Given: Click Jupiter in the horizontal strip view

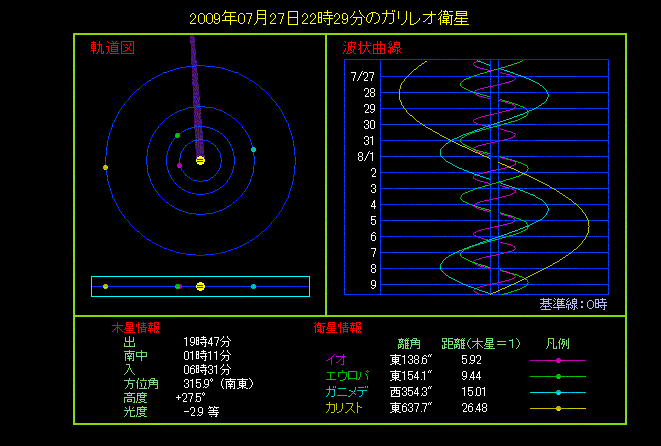Looking at the screenshot, I should 200,286.
